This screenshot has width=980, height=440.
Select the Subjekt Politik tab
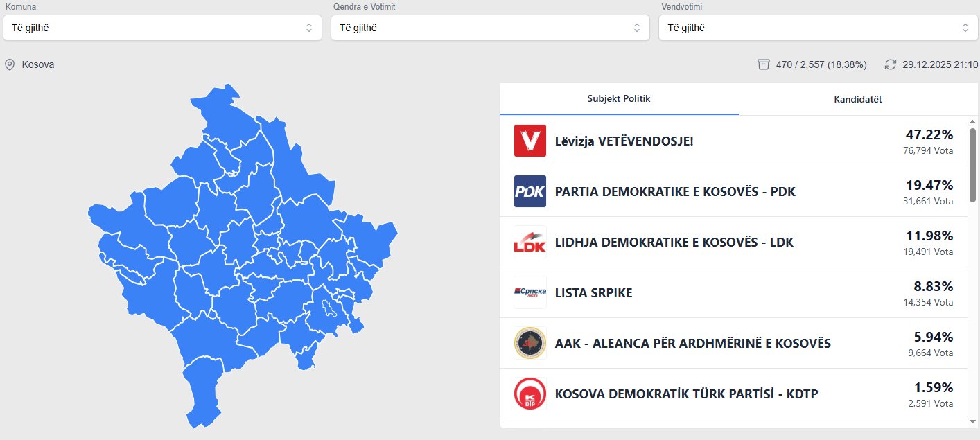[619, 99]
